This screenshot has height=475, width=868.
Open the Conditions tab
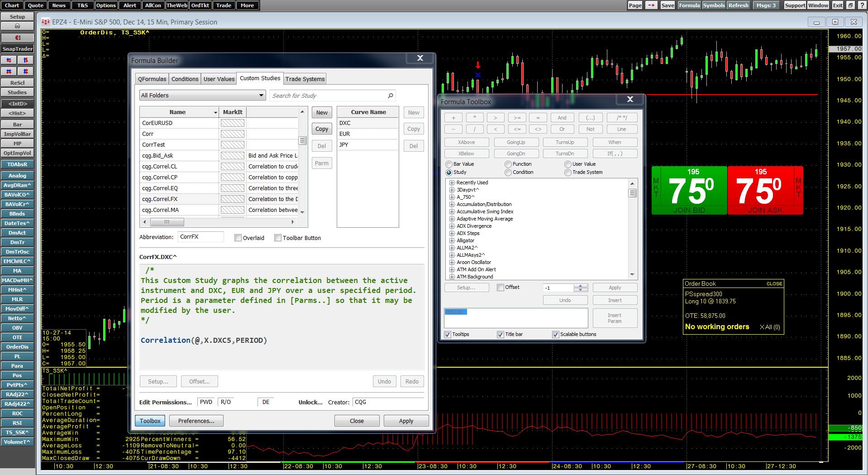click(185, 79)
